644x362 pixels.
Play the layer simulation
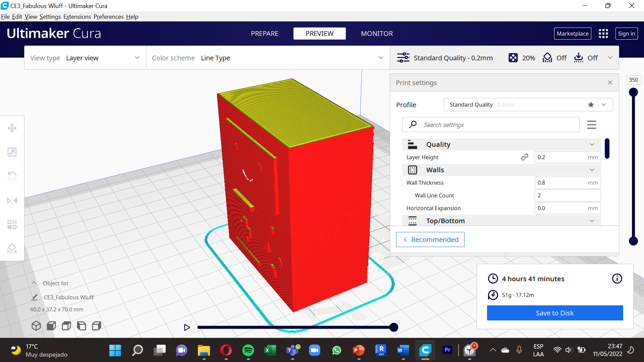point(187,327)
